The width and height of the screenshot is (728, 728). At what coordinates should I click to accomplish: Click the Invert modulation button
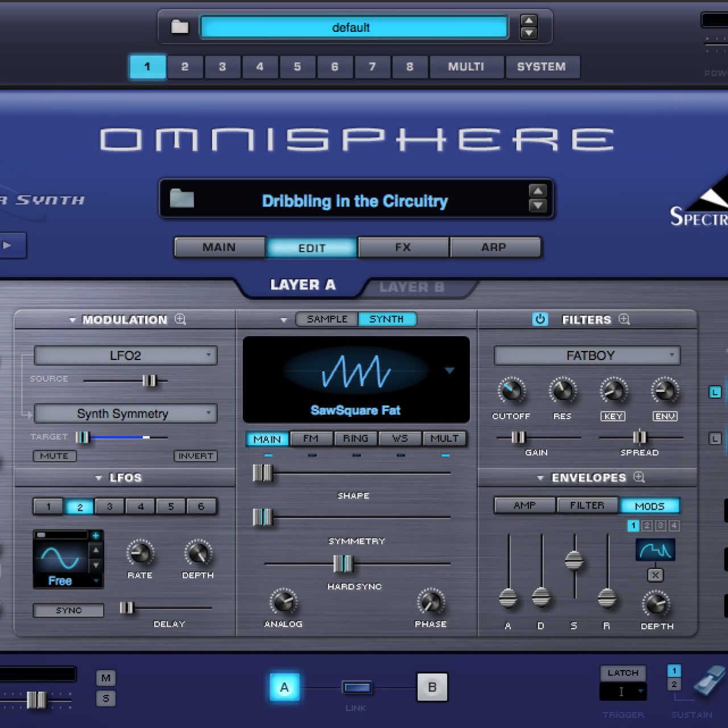(x=195, y=456)
